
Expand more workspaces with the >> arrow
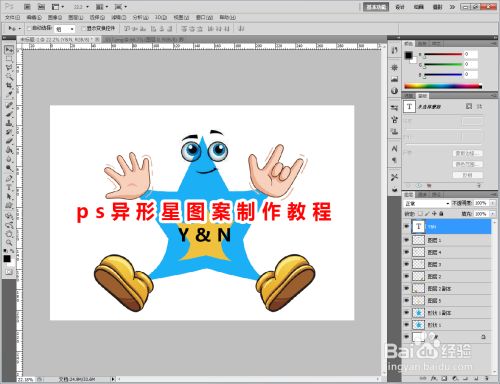tap(452, 7)
